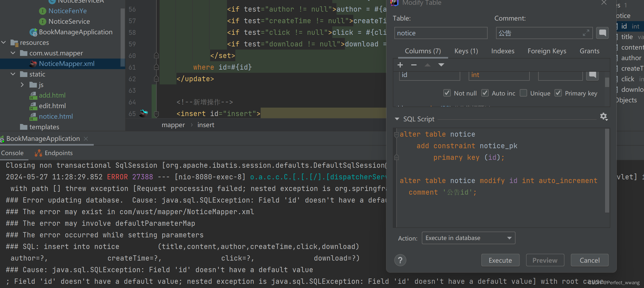Screen dimensions: 644x288
Task: Toggle the Auto inc checkbox
Action: point(485,93)
